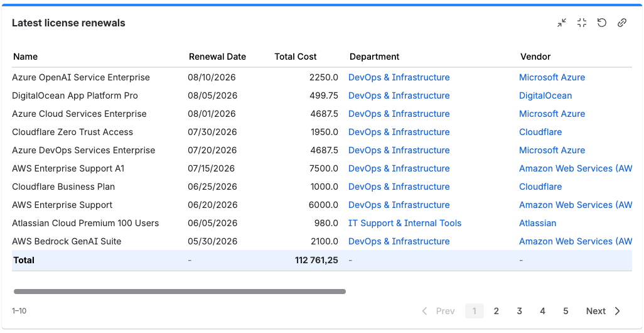Image resolution: width=644 pixels, height=333 pixels.
Task: Select Azure OpenAI Service Enterprise name
Action: pyautogui.click(x=81, y=77)
